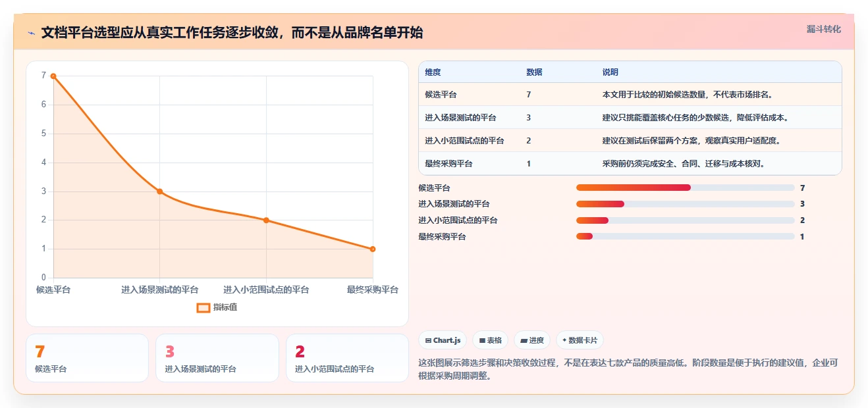The image size is (868, 408).
Task: Select the 进入场景测试的平台 table cell
Action: (460, 118)
